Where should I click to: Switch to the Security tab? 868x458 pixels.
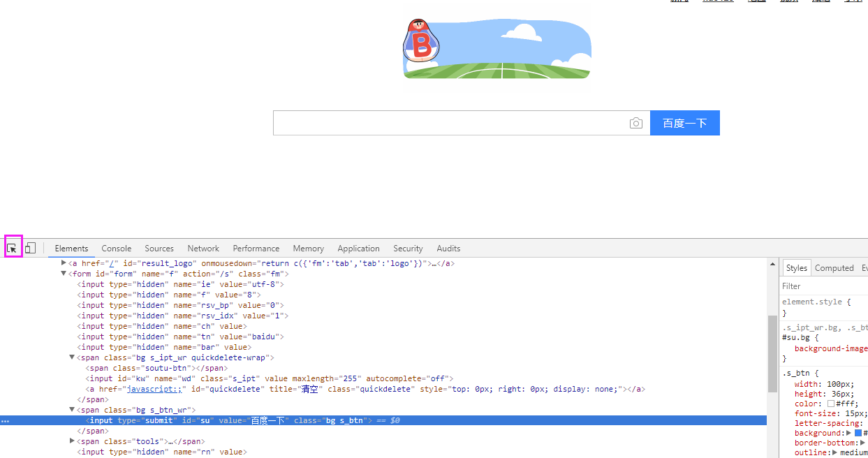point(408,249)
